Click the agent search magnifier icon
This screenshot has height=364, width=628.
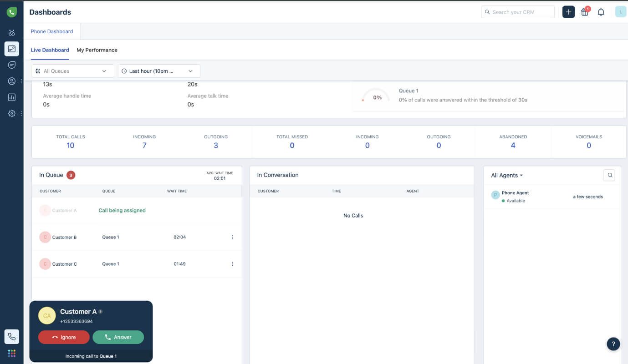pos(609,175)
